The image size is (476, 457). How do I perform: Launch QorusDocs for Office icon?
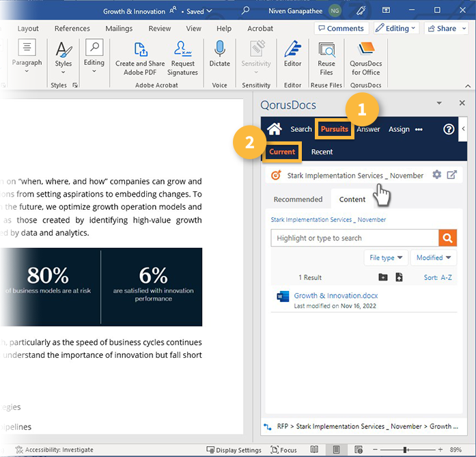tap(366, 49)
